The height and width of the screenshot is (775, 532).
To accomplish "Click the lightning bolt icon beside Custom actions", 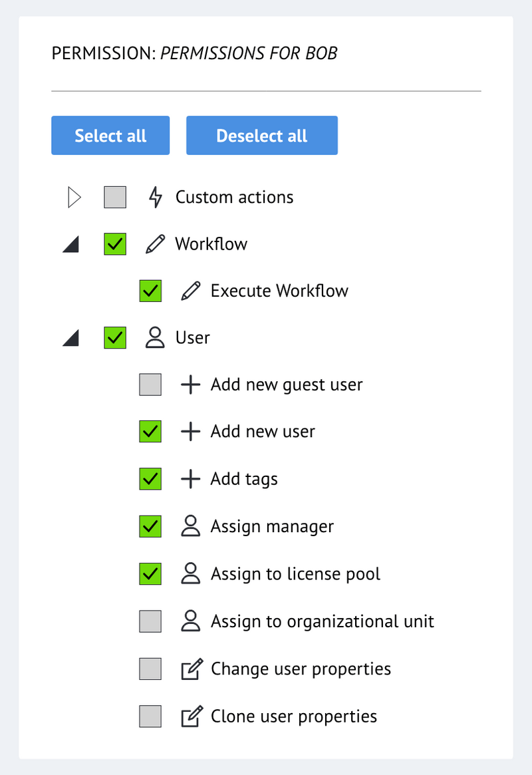I will click(155, 197).
